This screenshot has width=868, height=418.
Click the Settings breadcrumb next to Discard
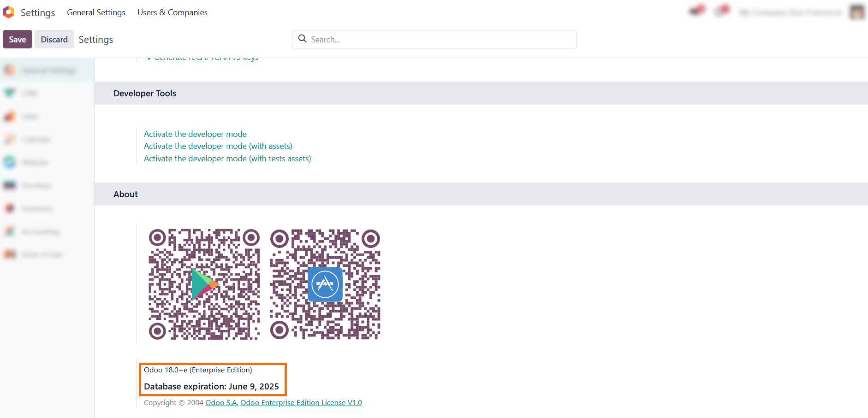96,40
